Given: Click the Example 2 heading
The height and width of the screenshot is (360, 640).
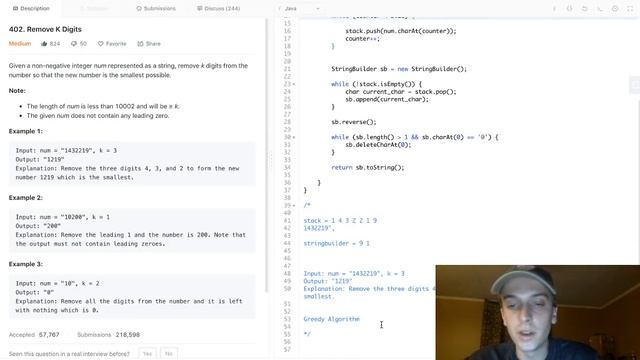Looking at the screenshot, I should [26, 198].
